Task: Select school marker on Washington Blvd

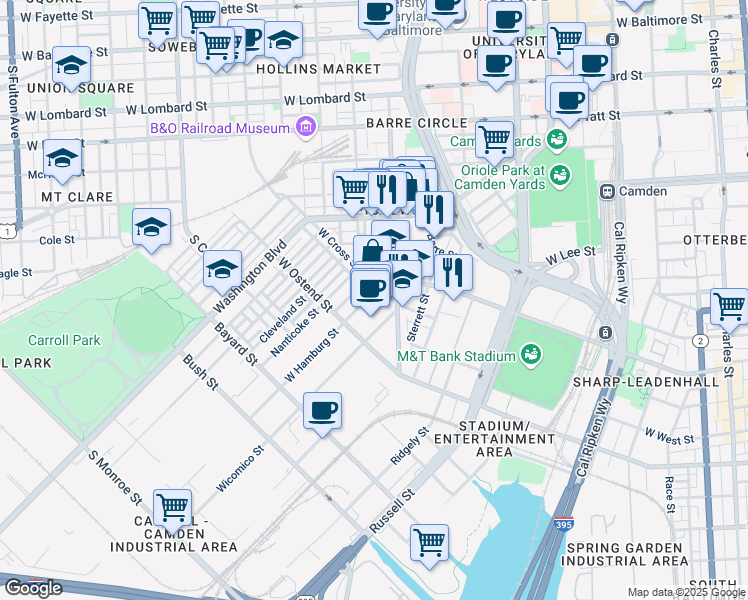Action: pyautogui.click(x=222, y=270)
